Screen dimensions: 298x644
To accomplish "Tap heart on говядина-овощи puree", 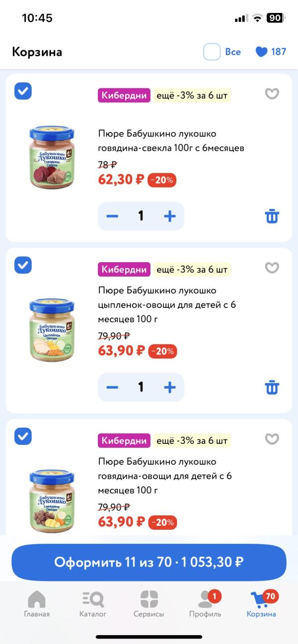I will (x=272, y=439).
